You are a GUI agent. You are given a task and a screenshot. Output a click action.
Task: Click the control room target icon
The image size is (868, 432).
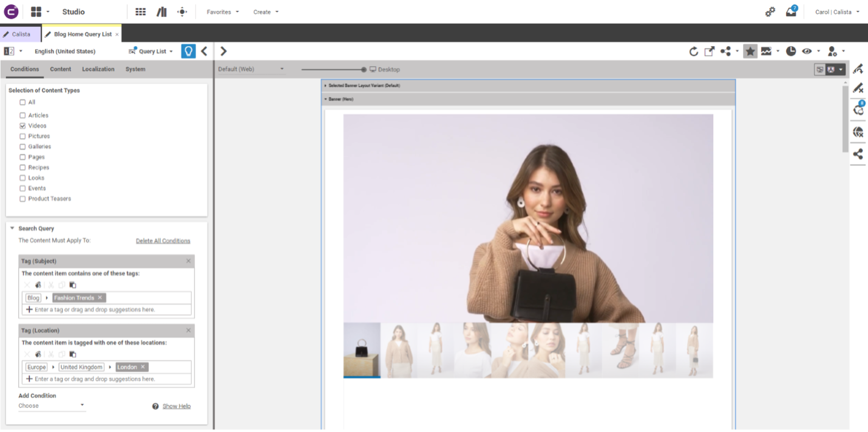click(x=182, y=12)
